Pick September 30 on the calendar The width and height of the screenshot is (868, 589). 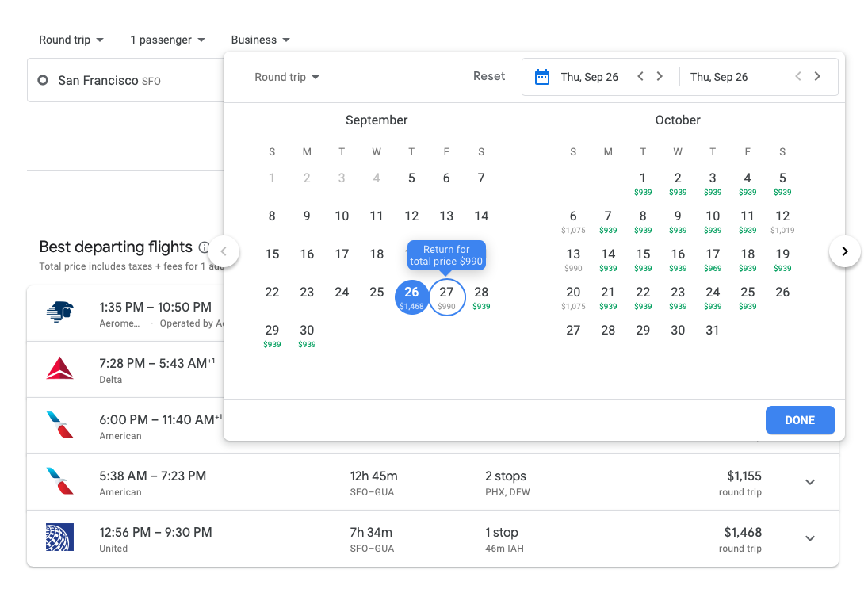click(307, 335)
